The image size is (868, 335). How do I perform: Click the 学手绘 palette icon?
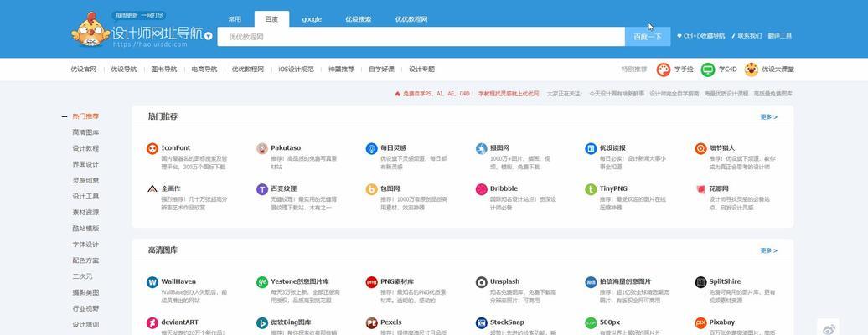(x=664, y=70)
